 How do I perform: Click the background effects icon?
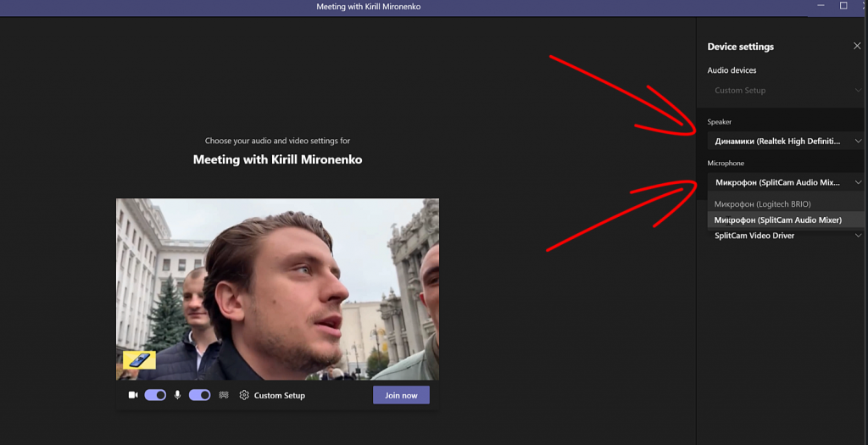click(224, 395)
